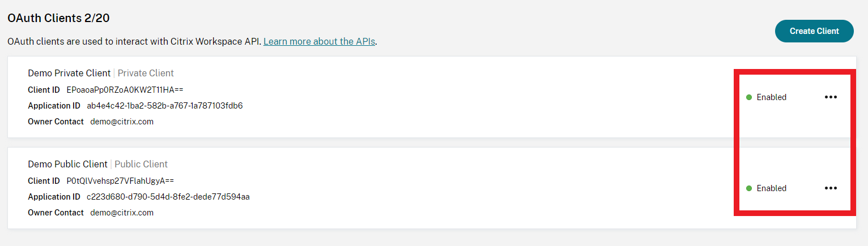Click the Enabled text for Demo Private Client
Image resolution: width=868 pixels, height=246 pixels.
click(x=771, y=97)
